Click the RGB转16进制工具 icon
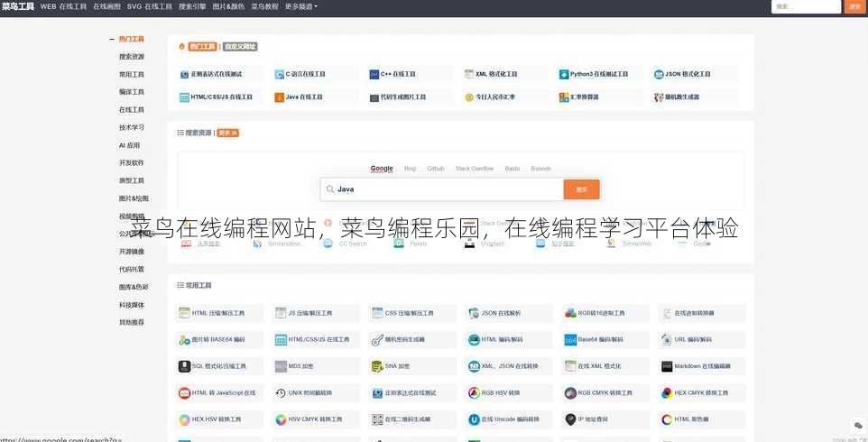 571,313
